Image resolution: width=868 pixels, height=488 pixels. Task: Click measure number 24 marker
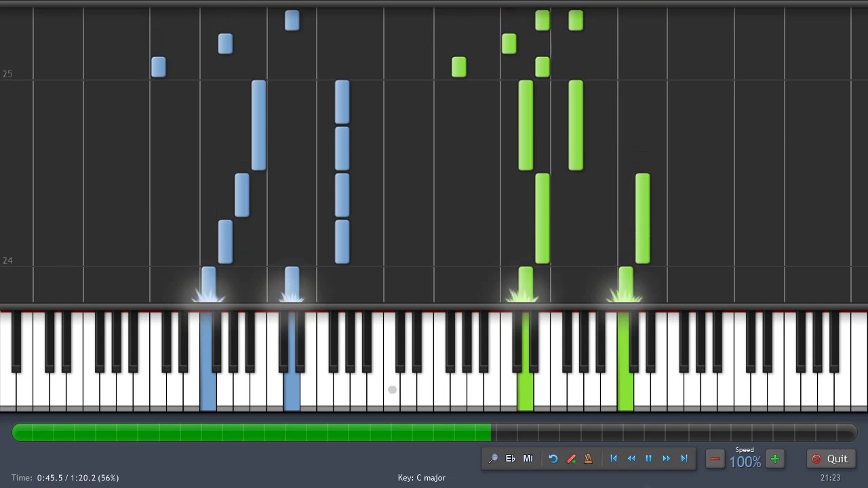click(x=7, y=260)
